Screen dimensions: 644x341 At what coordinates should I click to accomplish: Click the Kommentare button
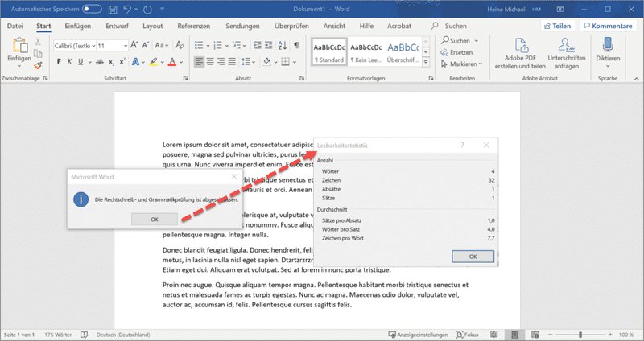[x=608, y=26]
